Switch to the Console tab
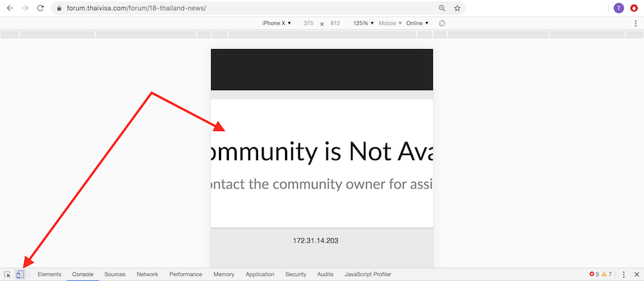The width and height of the screenshot is (644, 281). [x=83, y=275]
